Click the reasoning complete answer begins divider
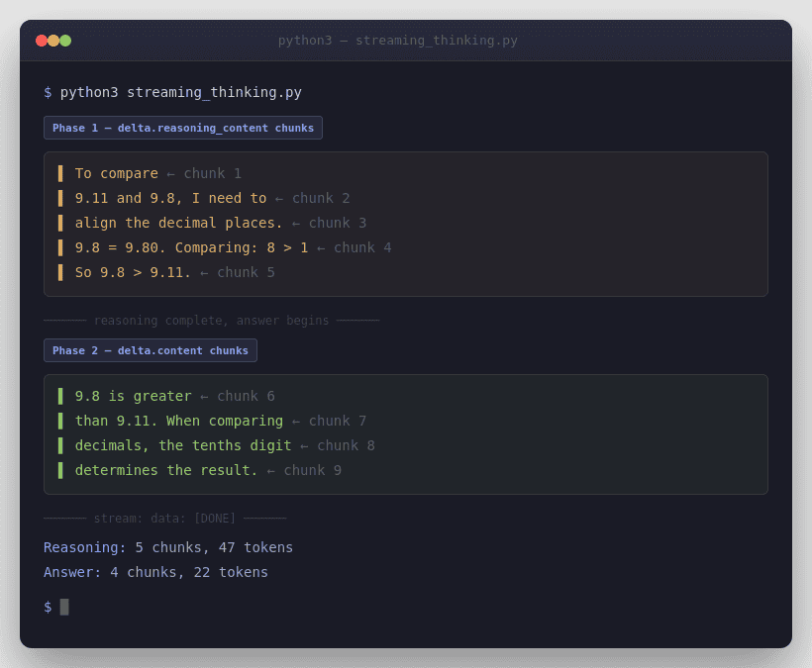Image resolution: width=812 pixels, height=668 pixels. coord(211,320)
